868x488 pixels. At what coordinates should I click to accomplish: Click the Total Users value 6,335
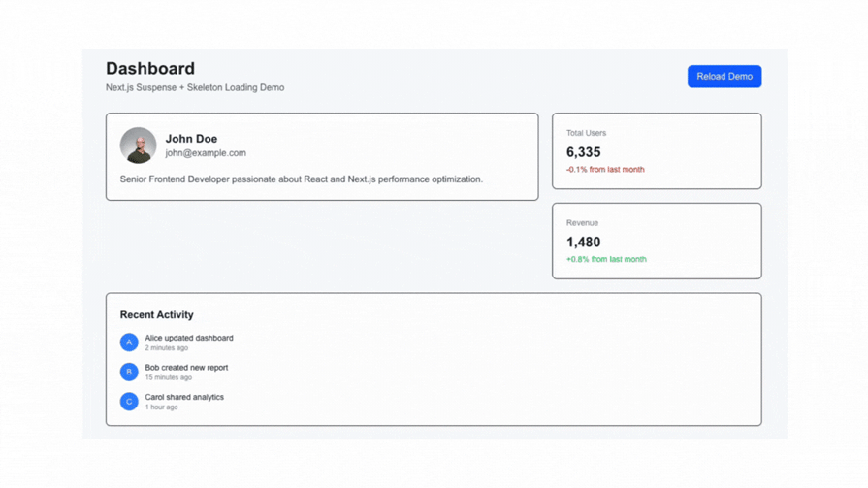point(583,152)
